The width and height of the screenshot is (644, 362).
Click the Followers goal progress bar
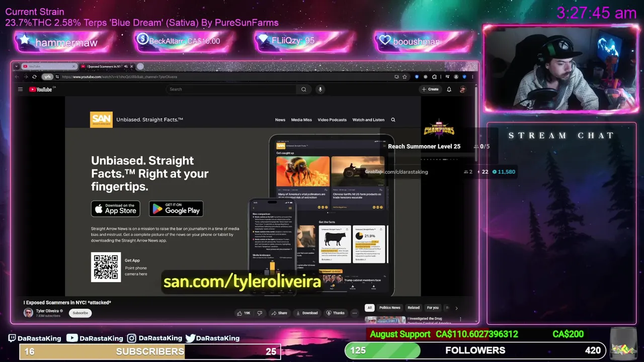pos(475,350)
